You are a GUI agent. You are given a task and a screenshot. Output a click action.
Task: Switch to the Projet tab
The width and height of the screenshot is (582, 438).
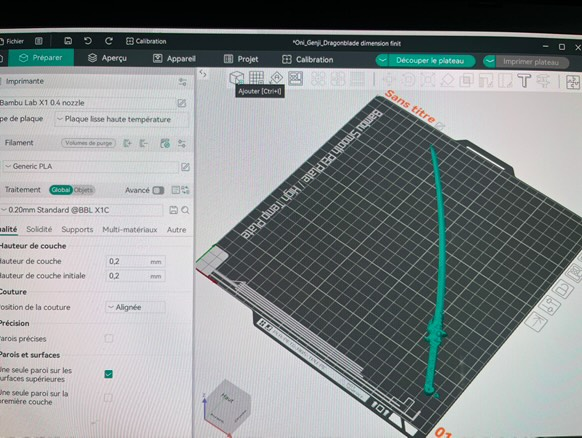241,59
